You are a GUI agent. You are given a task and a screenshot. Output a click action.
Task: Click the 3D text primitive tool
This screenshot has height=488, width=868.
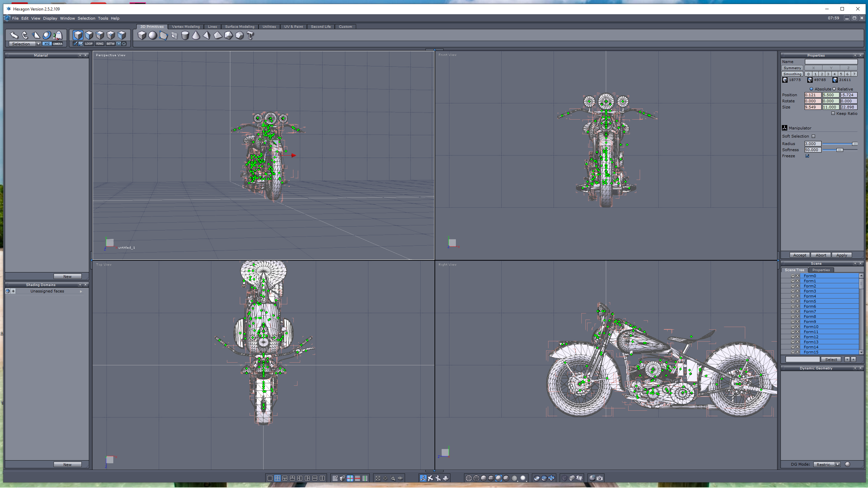[250, 35]
